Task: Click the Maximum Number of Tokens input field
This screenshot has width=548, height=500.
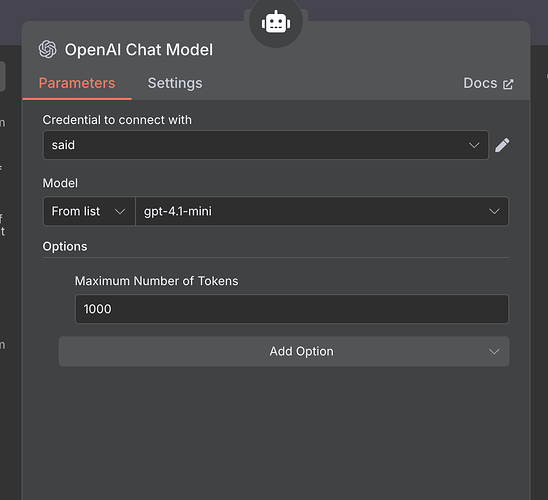Action: pos(292,309)
